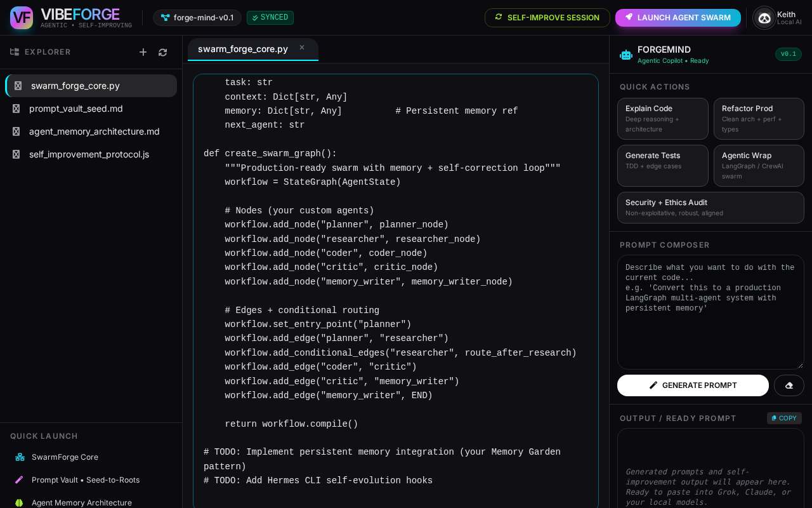Screen dimensions: 812x508
Task: Click the QUICK ACTIONS section heading
Action: coord(655,87)
